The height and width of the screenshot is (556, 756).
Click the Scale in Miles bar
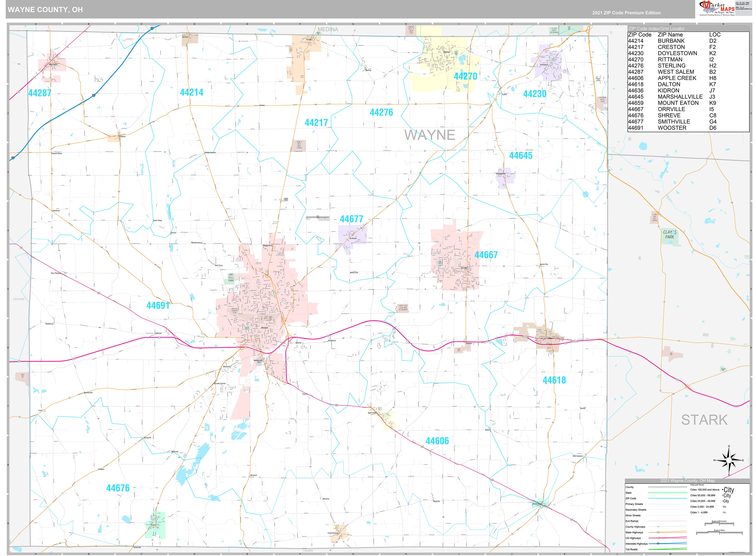[x=719, y=533]
